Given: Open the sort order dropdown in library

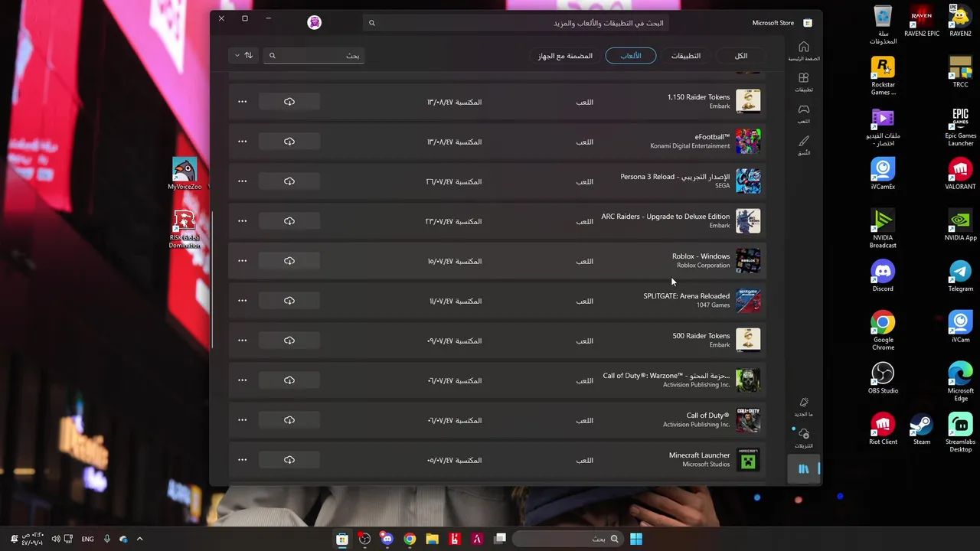Looking at the screenshot, I should 243,55.
